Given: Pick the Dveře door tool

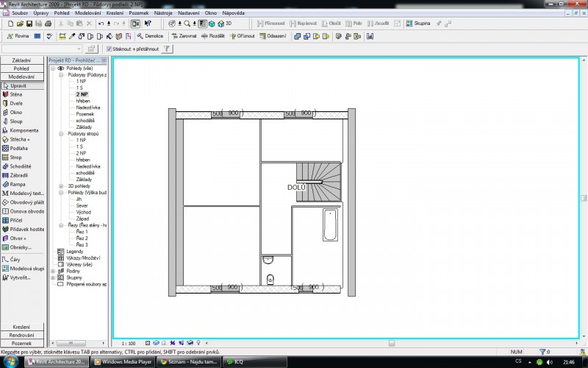Looking at the screenshot, I should pos(15,104).
